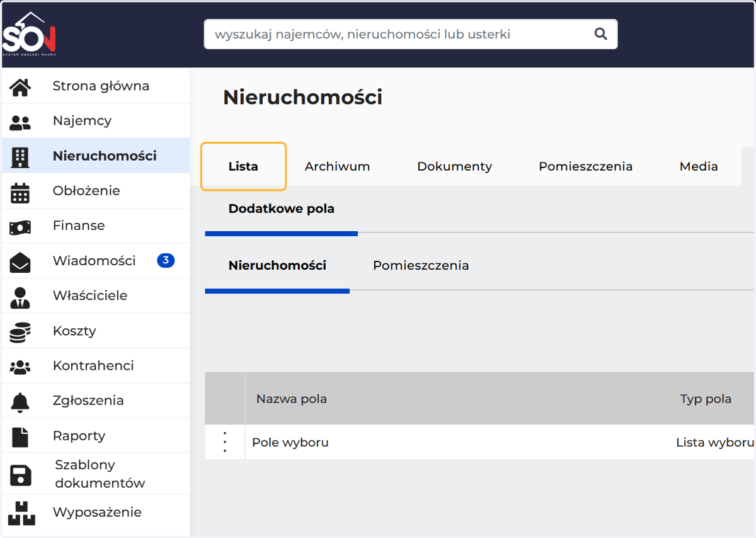Click the building icon next to Nieruchomości

pos(20,157)
